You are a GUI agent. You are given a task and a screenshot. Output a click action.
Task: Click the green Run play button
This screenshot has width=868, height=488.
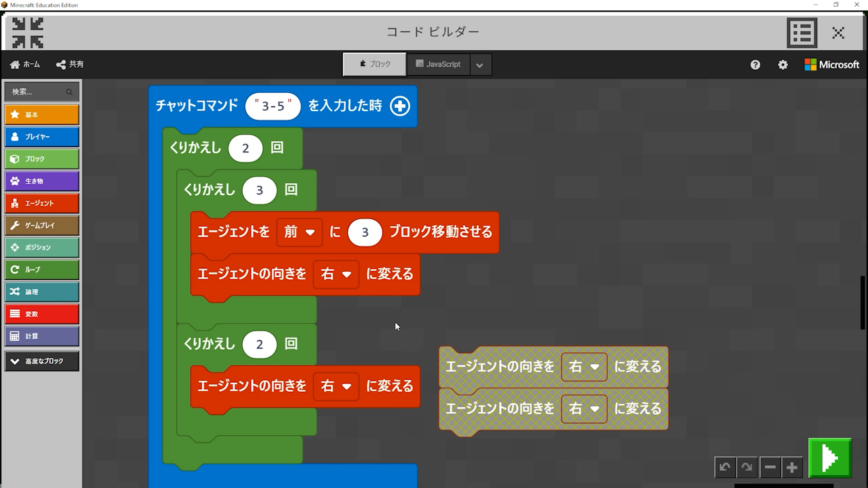pos(830,458)
